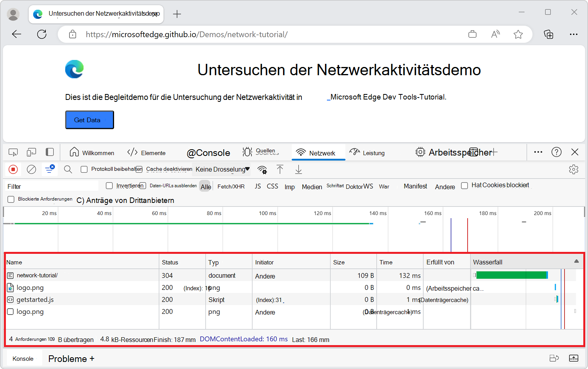
Task: Check Protokoll beibehalten
Action: 84,169
